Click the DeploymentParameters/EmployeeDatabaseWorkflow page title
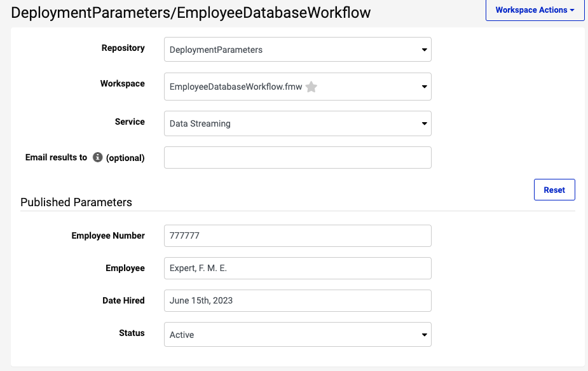Viewport: 588px width, 371px height. 191,13
